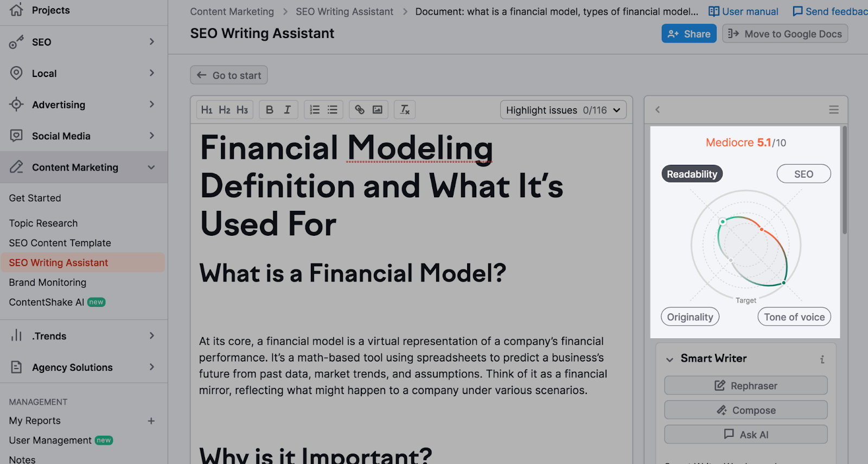This screenshot has height=464, width=868.
Task: Select the Readability score pill
Action: 692,174
